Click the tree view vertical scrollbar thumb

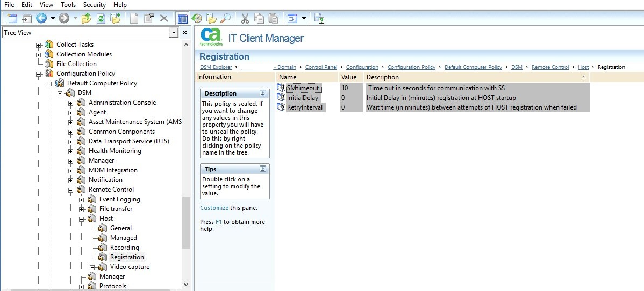(x=186, y=222)
